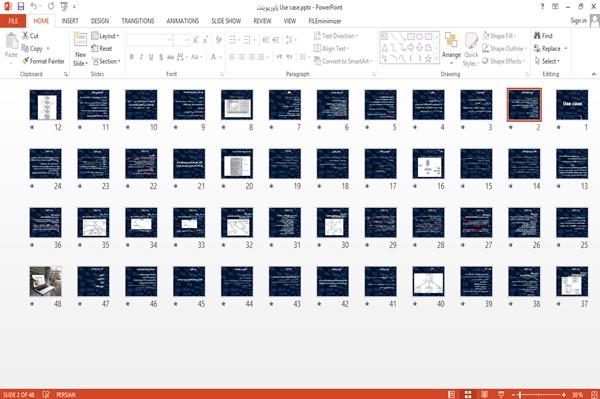Switch to the ANIMATIONS tab

(x=183, y=21)
